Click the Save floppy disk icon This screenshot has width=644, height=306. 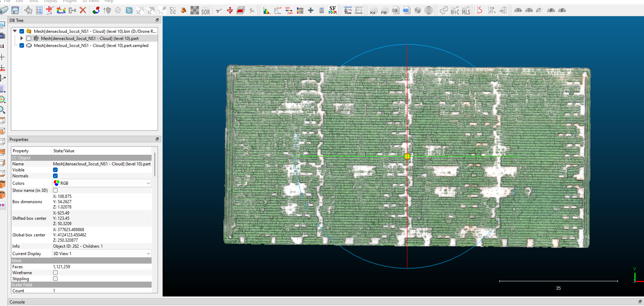pyautogui.click(x=15, y=10)
